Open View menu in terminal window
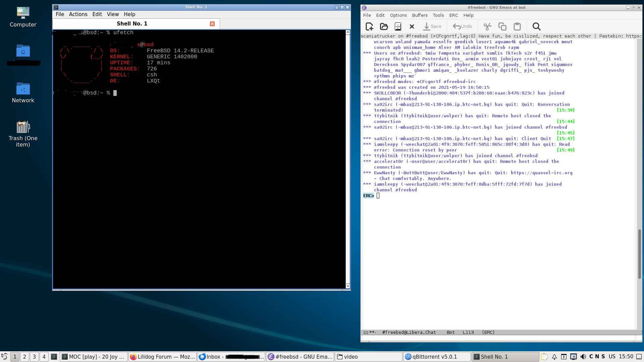The width and height of the screenshot is (644, 362). point(113,14)
